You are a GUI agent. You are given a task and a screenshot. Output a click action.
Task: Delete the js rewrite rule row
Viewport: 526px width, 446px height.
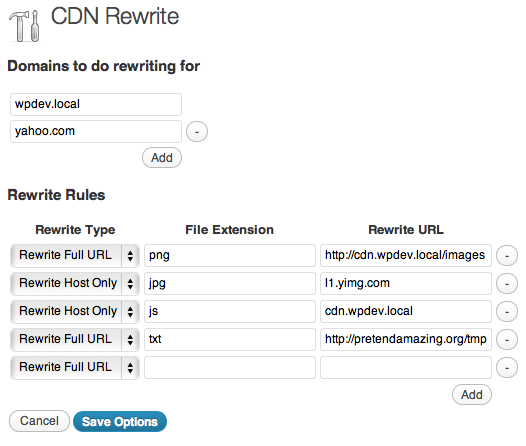507,312
